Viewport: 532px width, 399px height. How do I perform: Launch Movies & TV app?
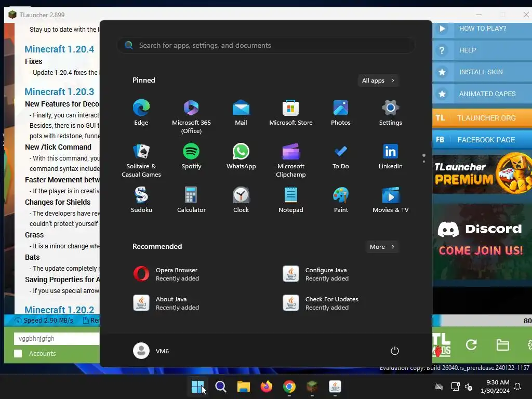(391, 200)
